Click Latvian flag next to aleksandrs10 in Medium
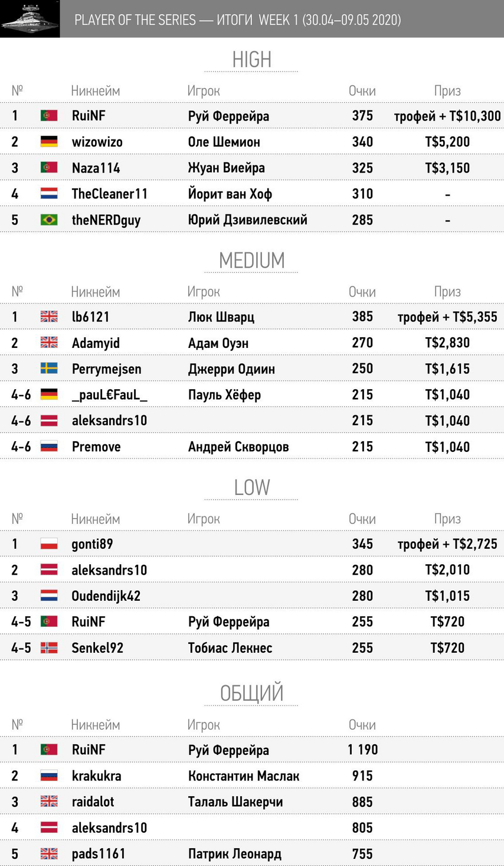The height and width of the screenshot is (866, 504). click(49, 421)
